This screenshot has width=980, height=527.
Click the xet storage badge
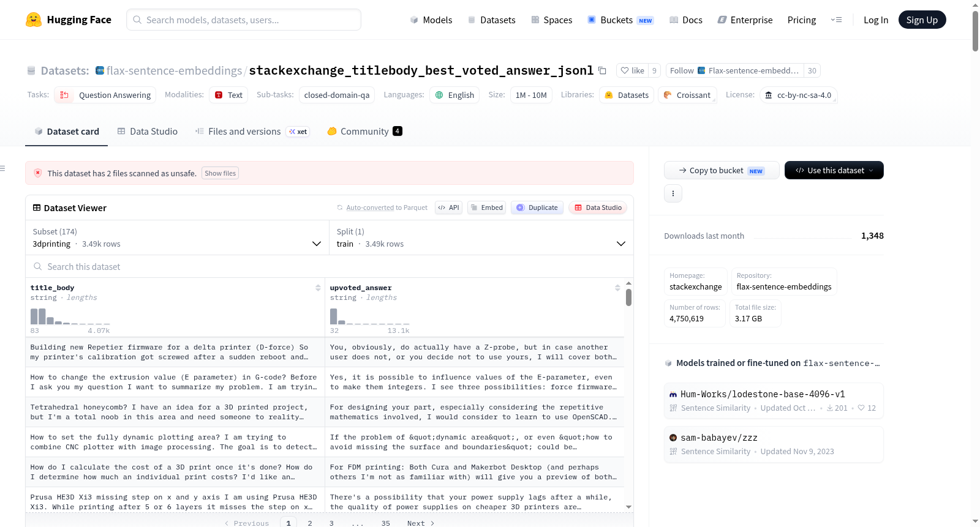pos(298,132)
